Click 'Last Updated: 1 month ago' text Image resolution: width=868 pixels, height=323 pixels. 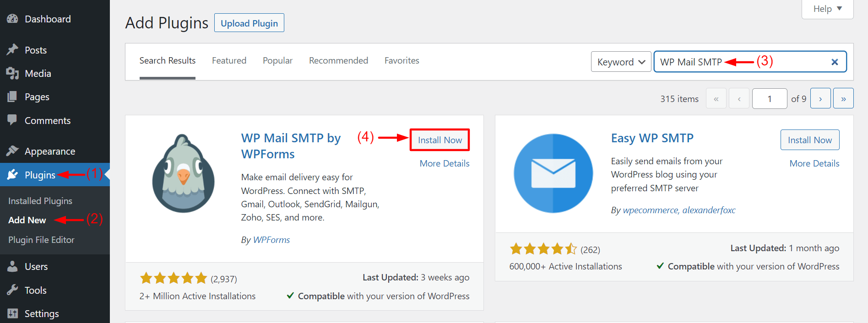click(x=785, y=248)
